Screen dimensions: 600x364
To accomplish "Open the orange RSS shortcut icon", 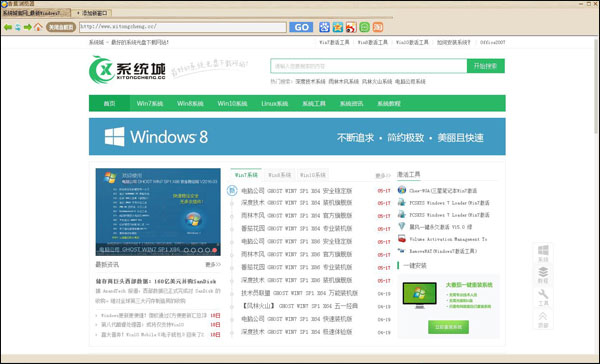I will click(x=378, y=27).
